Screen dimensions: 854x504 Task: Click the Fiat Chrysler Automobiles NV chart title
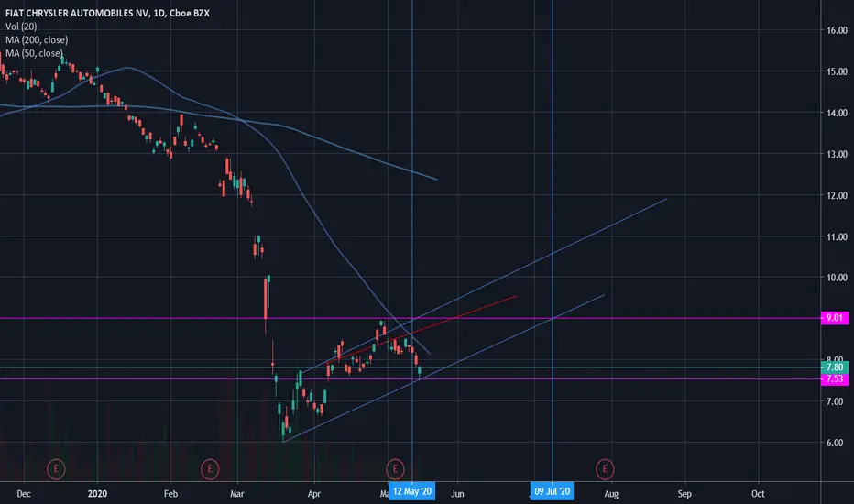(x=107, y=13)
